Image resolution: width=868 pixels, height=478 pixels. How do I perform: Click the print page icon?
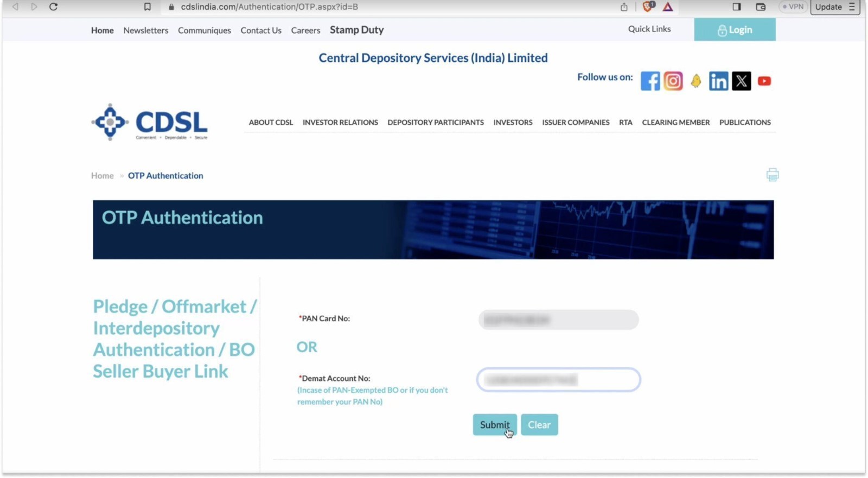pos(773,175)
